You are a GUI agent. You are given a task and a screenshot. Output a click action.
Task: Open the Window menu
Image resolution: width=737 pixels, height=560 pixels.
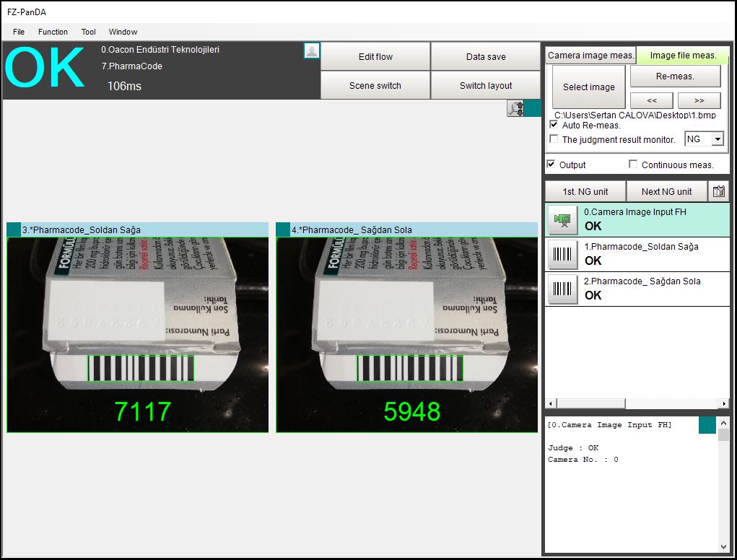(x=123, y=32)
